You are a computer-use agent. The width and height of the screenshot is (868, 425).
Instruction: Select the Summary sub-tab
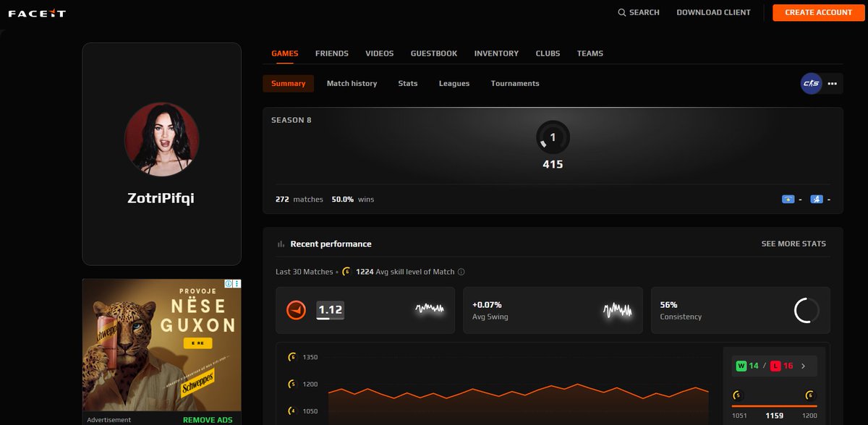click(289, 84)
